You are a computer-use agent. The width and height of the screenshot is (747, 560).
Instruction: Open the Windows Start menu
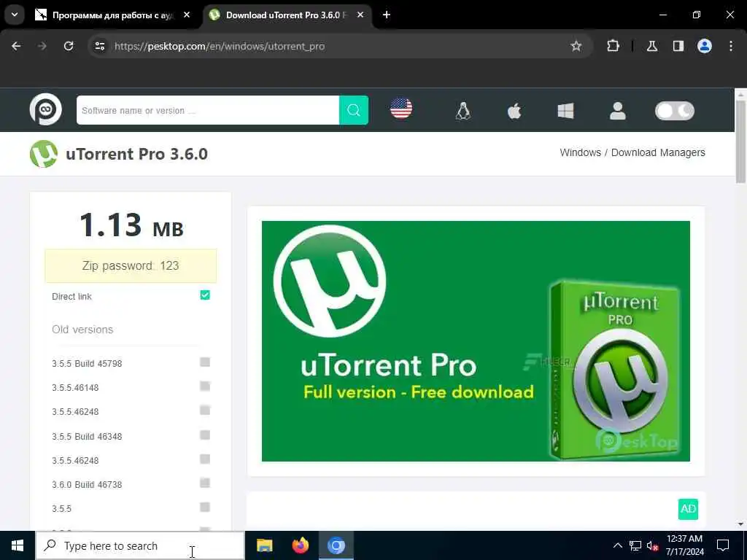coord(18,545)
